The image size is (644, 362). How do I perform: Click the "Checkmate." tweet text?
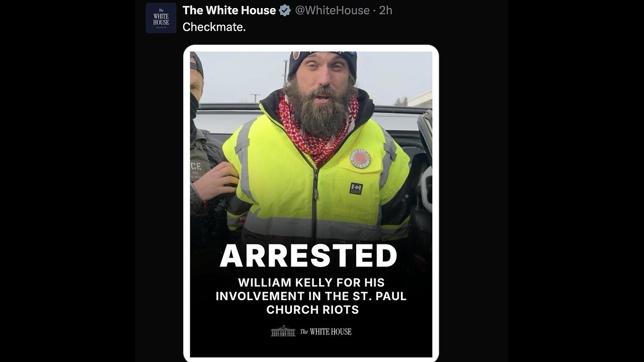(x=214, y=27)
